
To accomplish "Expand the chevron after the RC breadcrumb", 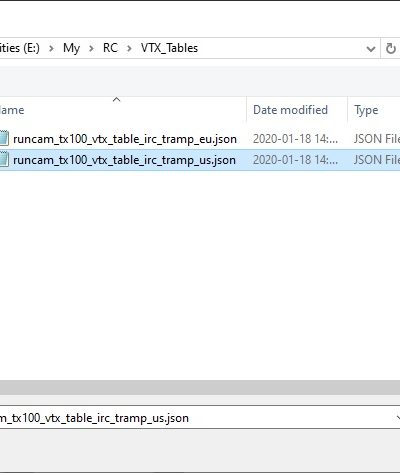I will tap(129, 49).
